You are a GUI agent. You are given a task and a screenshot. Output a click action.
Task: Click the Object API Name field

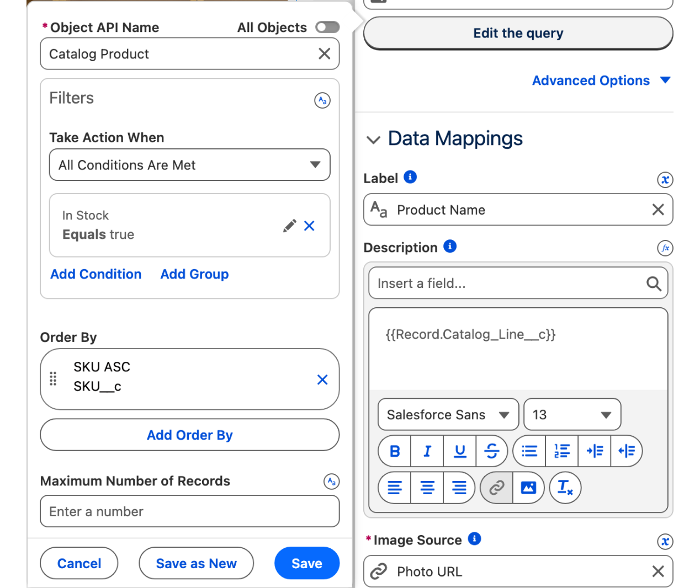pos(190,54)
